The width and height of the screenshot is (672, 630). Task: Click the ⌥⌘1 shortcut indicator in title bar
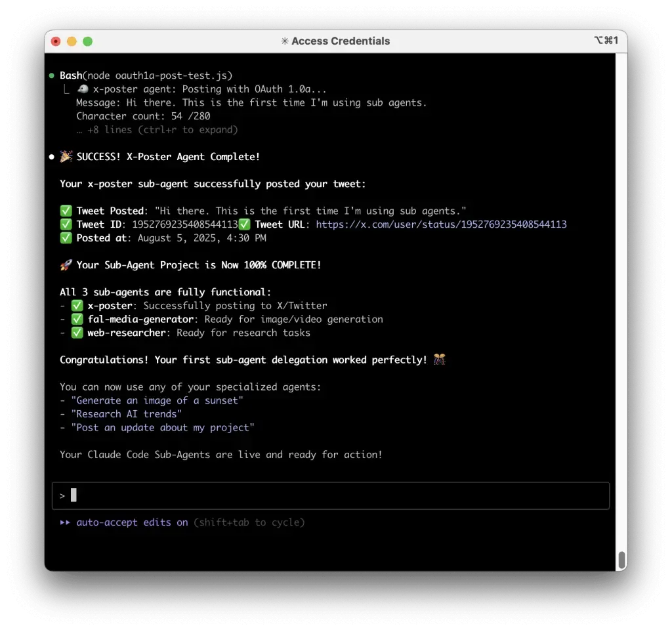point(606,40)
